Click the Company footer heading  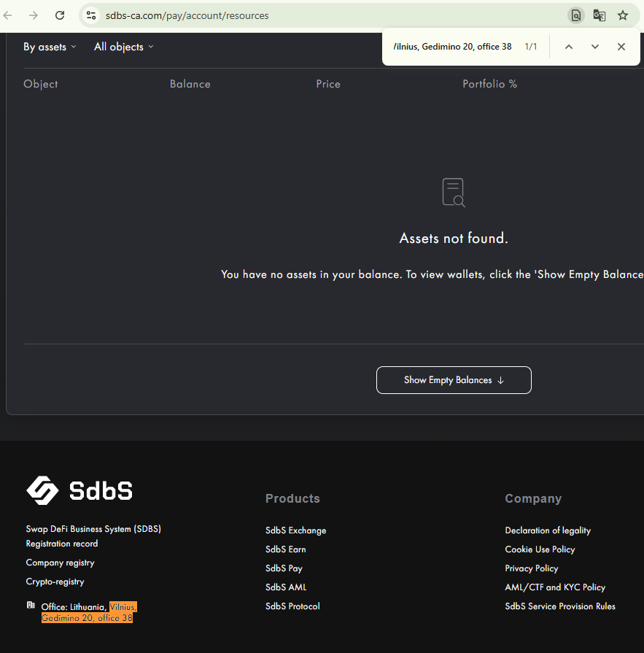pos(533,498)
